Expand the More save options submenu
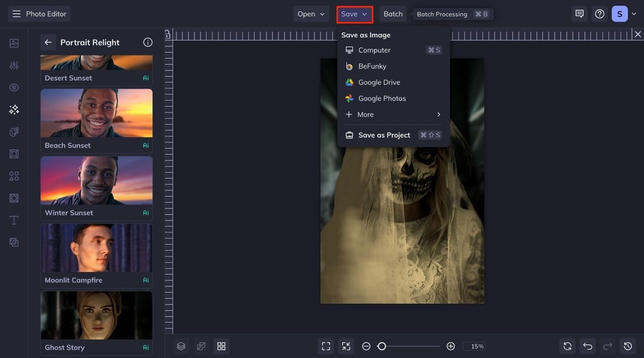The width and height of the screenshot is (644, 358). [x=394, y=115]
